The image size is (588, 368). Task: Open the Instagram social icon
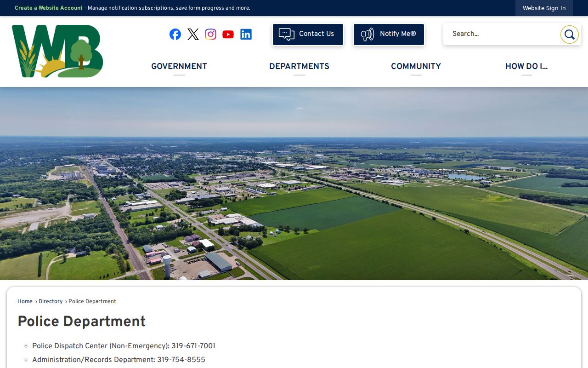click(x=210, y=34)
